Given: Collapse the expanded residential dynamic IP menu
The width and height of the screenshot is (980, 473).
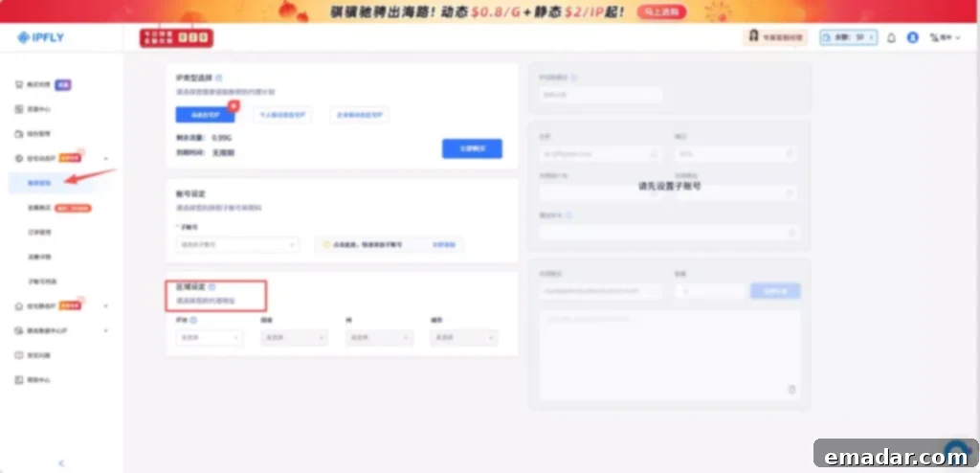Looking at the screenshot, I should 105,159.
